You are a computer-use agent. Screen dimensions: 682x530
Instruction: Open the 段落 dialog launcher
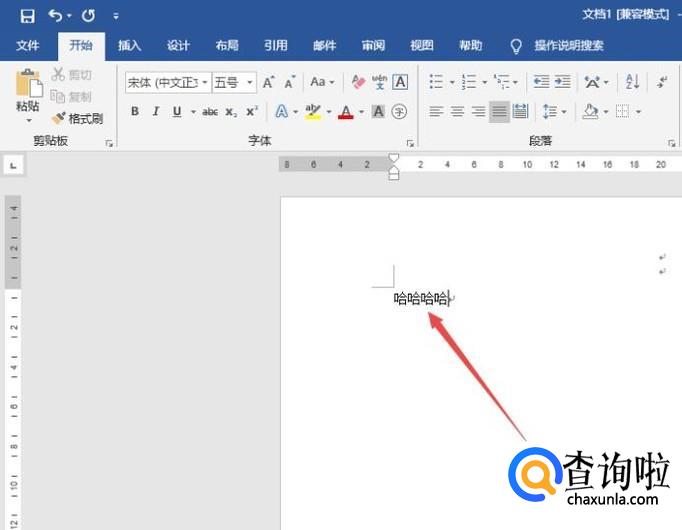pos(671,143)
